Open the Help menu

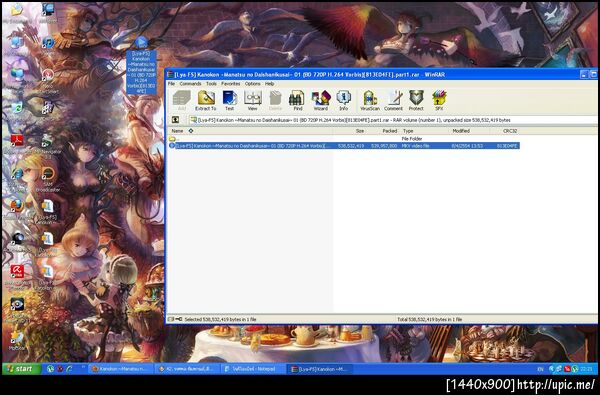coord(269,83)
